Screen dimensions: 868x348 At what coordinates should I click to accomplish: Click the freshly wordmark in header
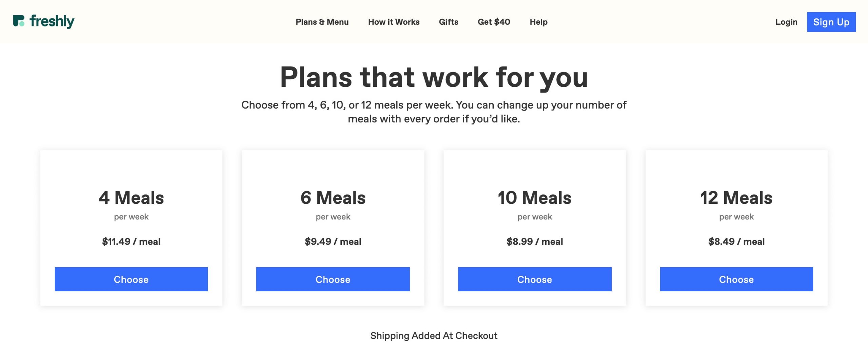pyautogui.click(x=52, y=21)
